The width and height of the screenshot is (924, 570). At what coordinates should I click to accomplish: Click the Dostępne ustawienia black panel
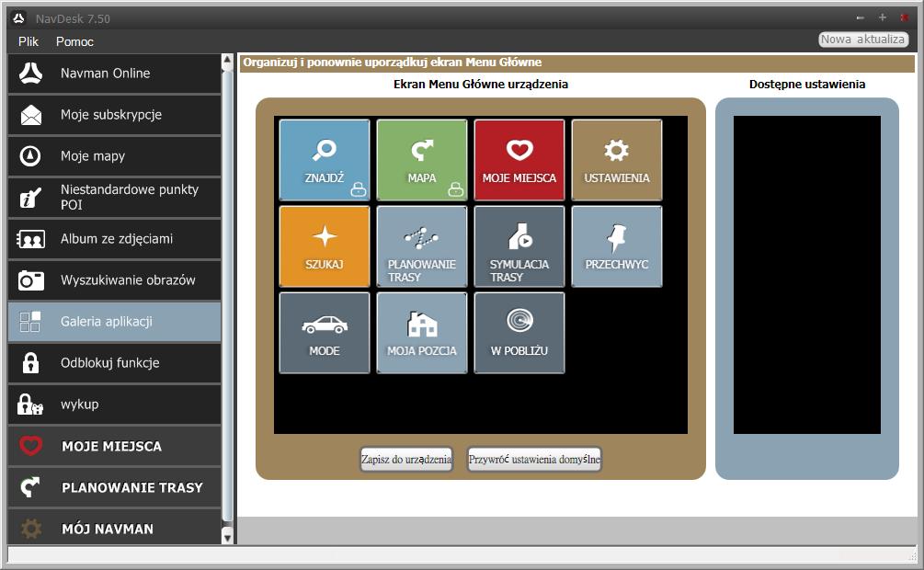click(806, 275)
